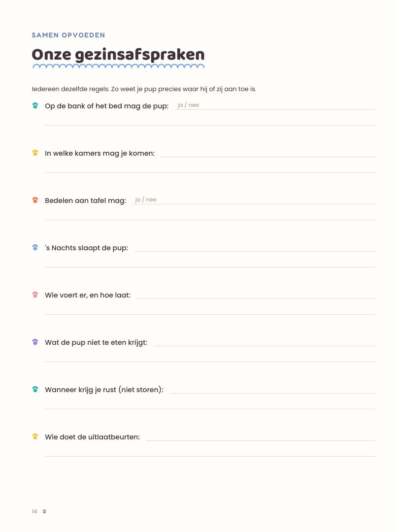Click the yellow paw icon beside 'Wie doet de uitlaatbeurten'
This screenshot has height=532, width=396.
click(x=35, y=436)
